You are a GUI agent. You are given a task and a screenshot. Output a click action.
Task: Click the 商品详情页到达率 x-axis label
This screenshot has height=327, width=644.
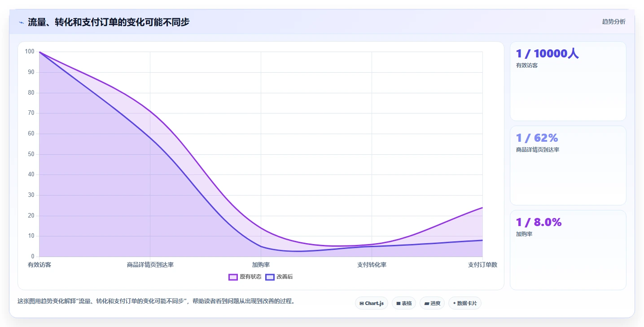click(x=150, y=265)
